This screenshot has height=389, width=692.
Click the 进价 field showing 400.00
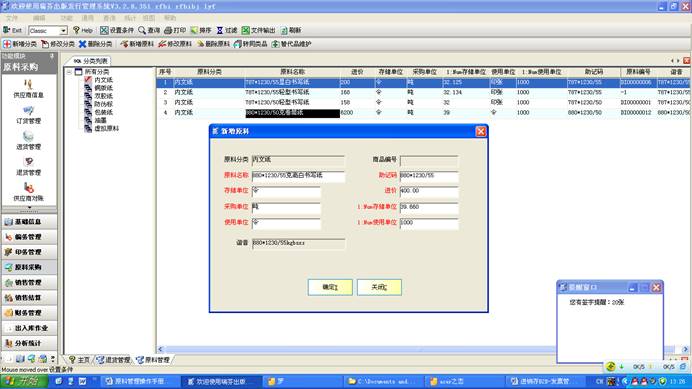[x=429, y=191]
